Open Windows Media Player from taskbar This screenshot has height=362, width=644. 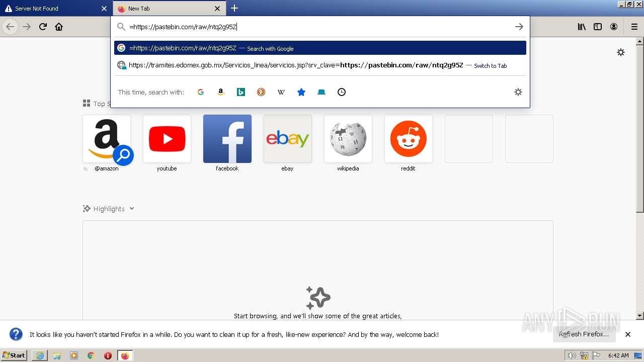click(74, 355)
